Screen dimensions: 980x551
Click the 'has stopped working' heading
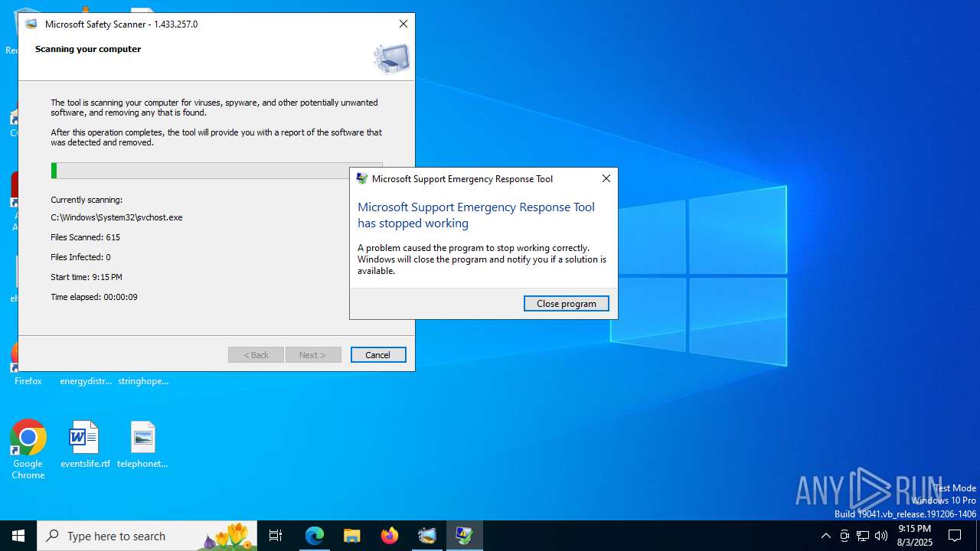coord(413,223)
